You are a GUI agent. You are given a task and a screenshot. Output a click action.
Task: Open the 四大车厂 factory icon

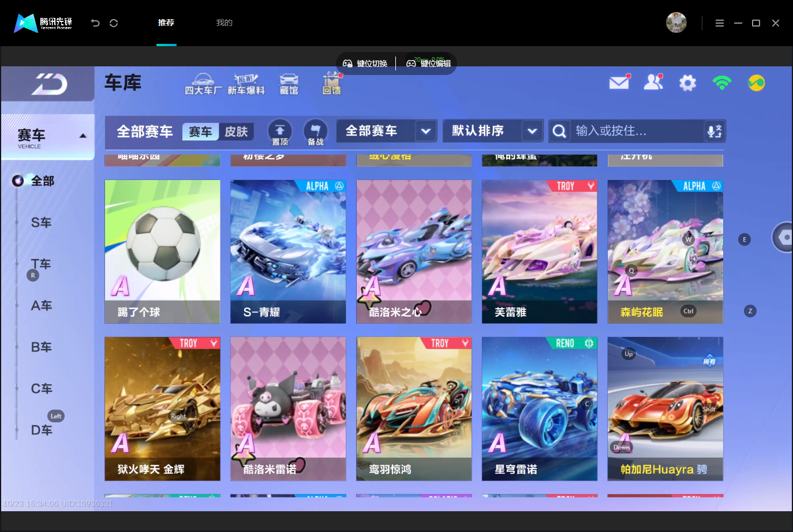point(203,84)
